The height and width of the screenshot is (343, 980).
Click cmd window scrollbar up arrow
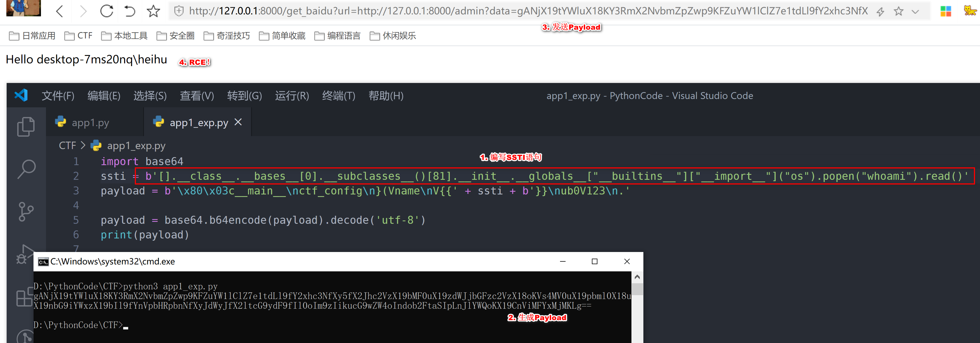[x=637, y=277]
